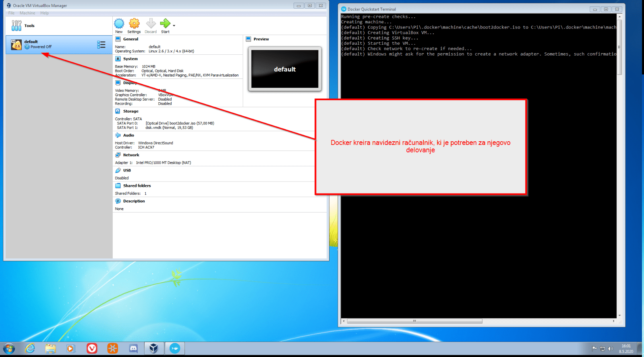Screen dimensions: 644x357
Task: Click the Shared folders folder icon
Action: point(118,186)
